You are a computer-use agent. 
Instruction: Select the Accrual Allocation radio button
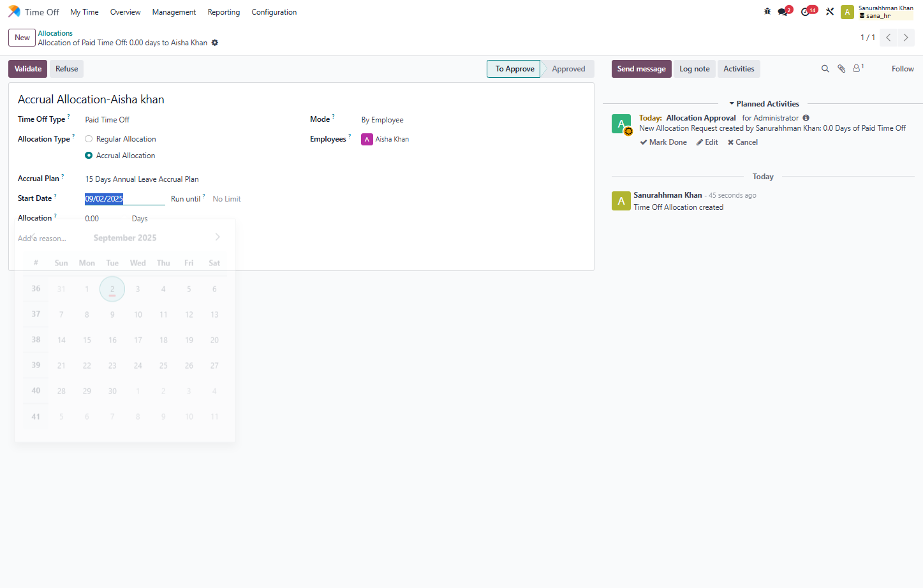point(89,156)
